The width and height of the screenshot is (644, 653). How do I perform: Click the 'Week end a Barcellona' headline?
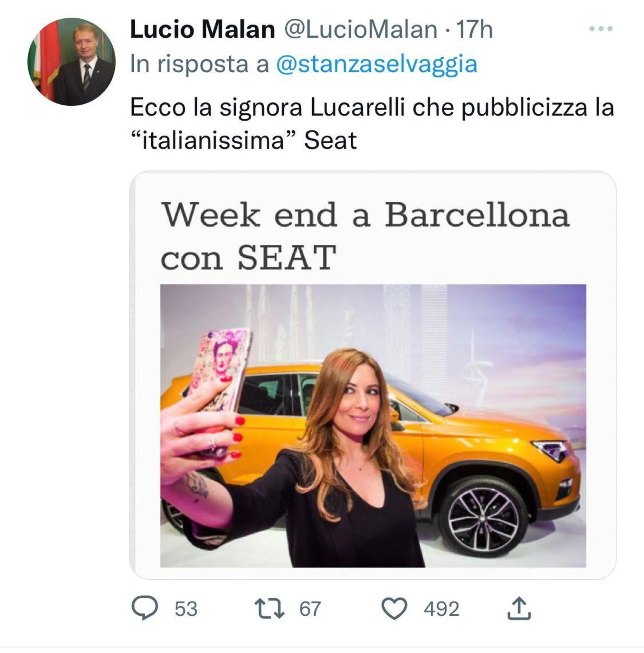coord(365,215)
